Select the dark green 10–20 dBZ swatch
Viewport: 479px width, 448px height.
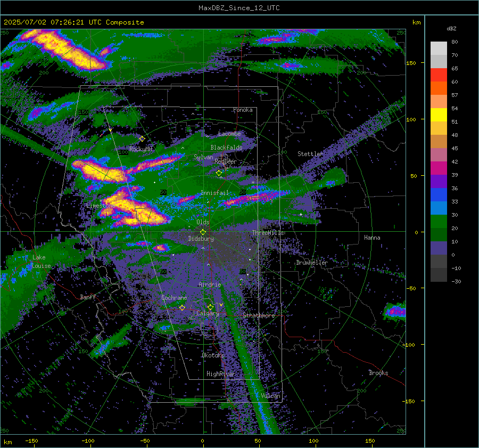pyautogui.click(x=439, y=234)
